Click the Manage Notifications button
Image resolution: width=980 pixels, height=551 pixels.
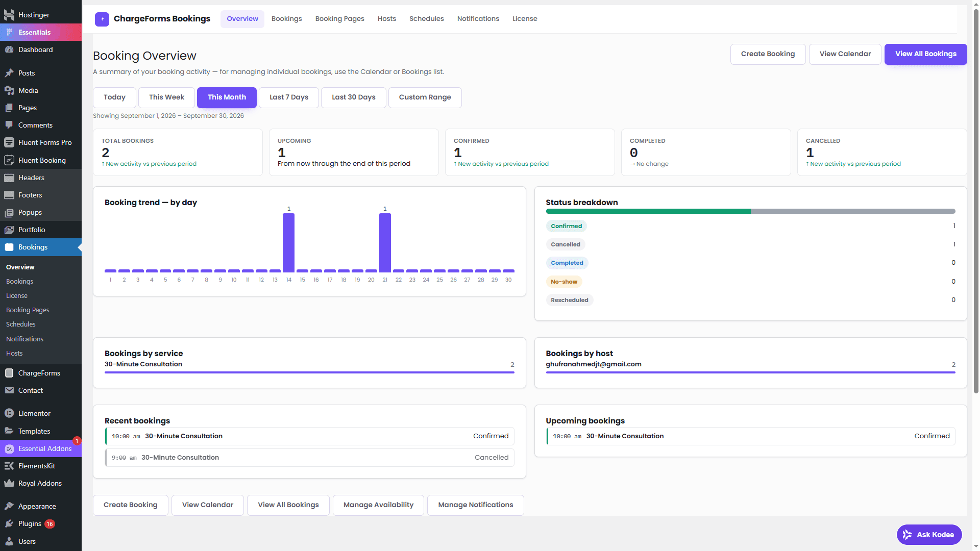click(476, 505)
